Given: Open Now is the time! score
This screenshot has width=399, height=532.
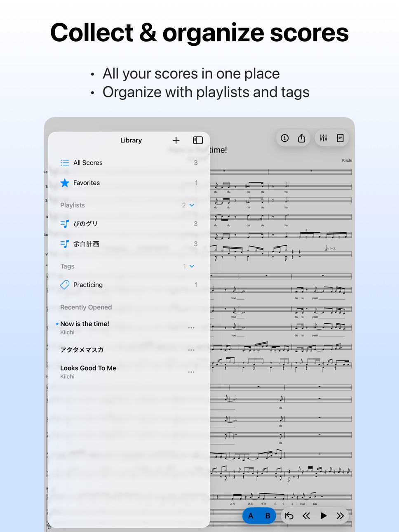Looking at the screenshot, I should pos(129,327).
